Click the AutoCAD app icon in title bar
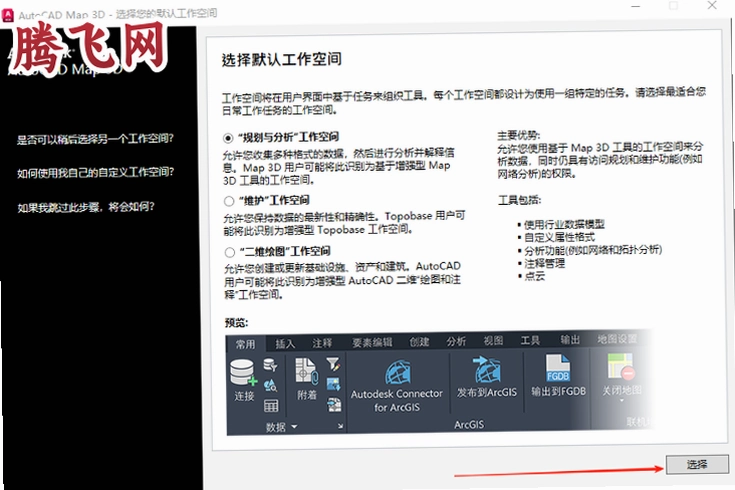The image size is (735, 490). 8,15
